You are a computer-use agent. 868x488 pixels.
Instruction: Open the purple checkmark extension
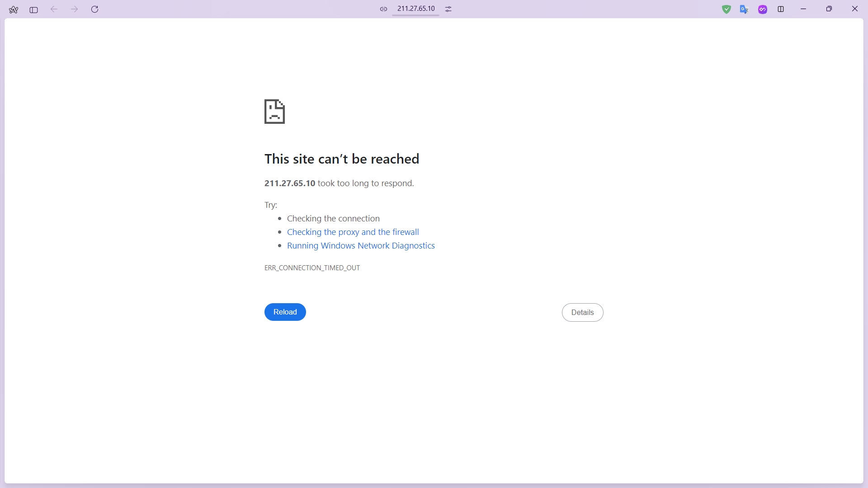tap(763, 9)
